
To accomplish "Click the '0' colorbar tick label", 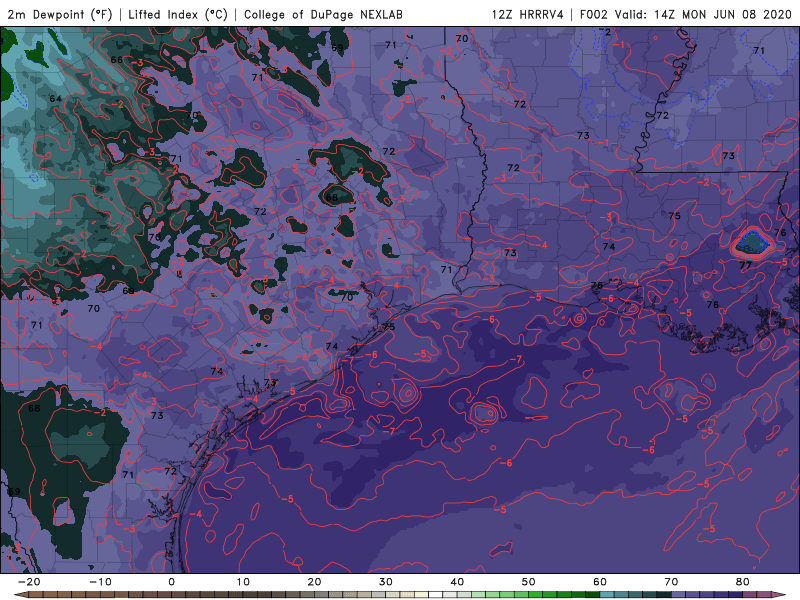I will [171, 582].
